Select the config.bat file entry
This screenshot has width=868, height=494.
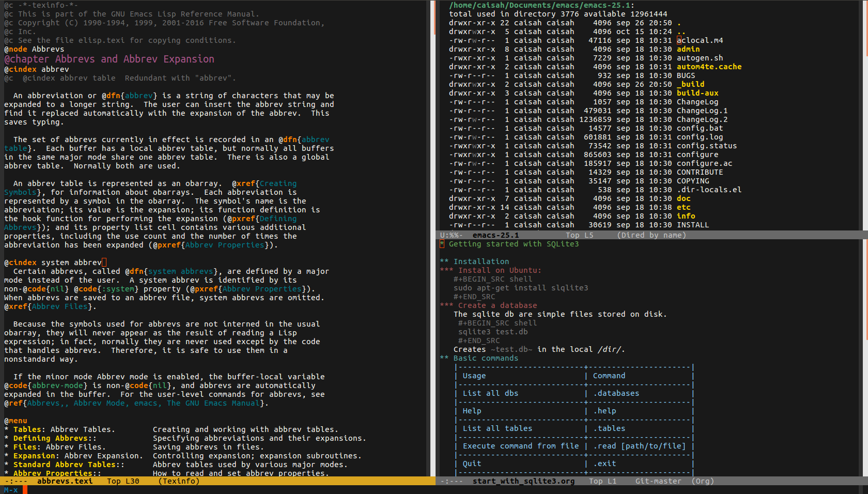700,128
